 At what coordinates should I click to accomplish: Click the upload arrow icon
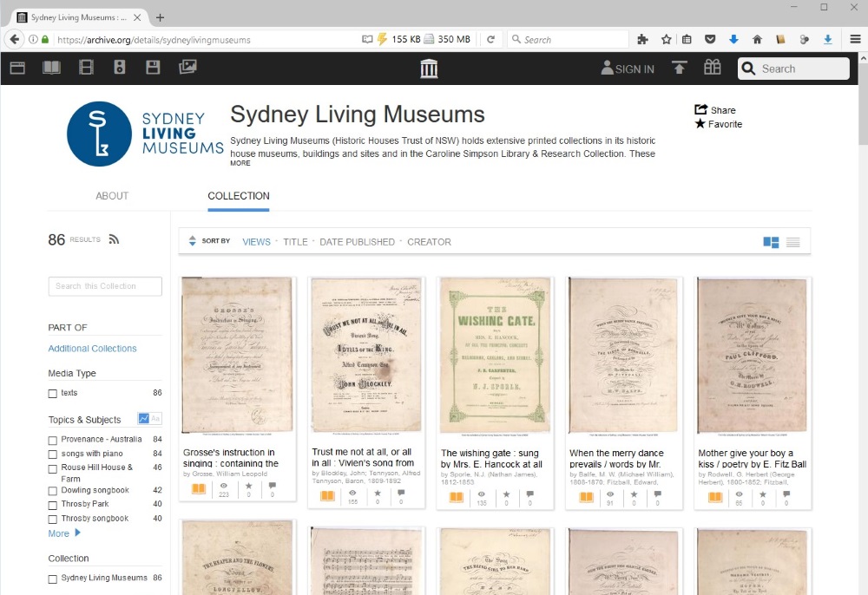[x=679, y=68]
